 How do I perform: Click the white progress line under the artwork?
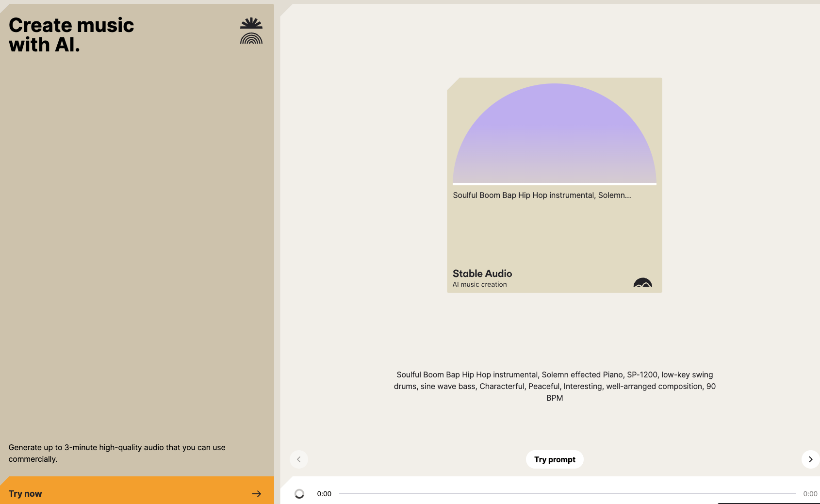click(x=555, y=184)
